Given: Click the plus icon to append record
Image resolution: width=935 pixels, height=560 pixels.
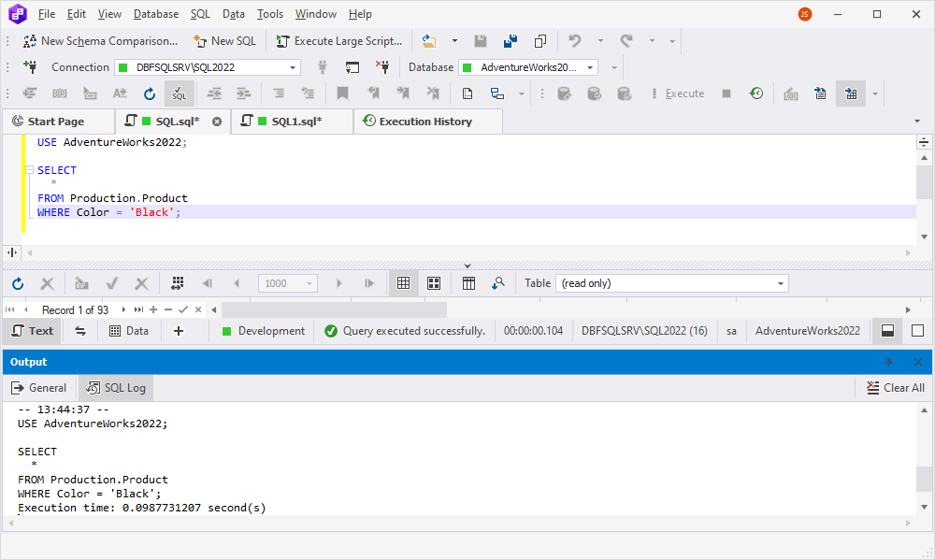Looking at the screenshot, I should tap(153, 309).
